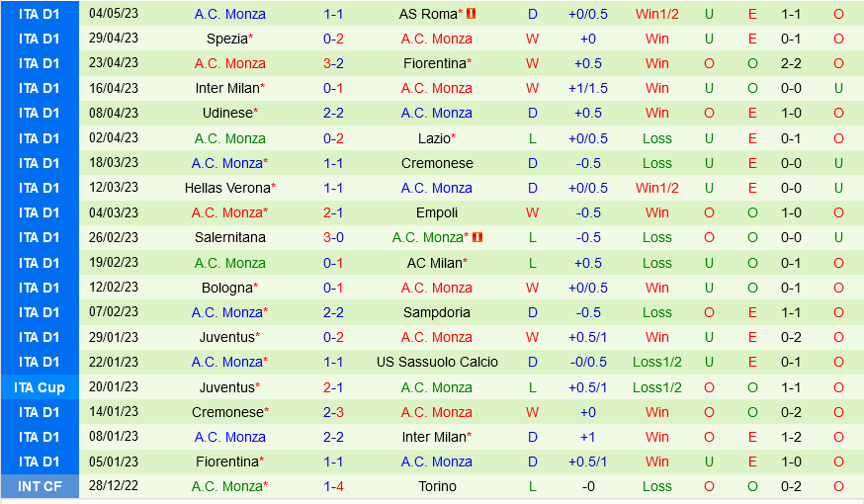Click the Bologna team name

click(227, 288)
